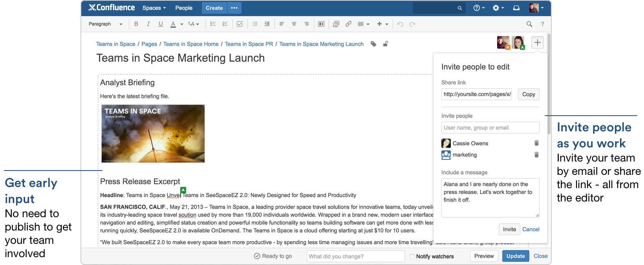Screen dimensions: 644x265
Task: Click the editor avatar marked R
Action: tap(503, 42)
